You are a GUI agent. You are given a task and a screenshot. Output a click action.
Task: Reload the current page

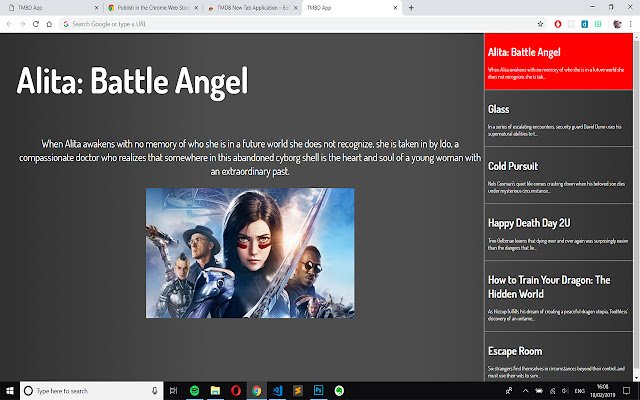pos(36,24)
